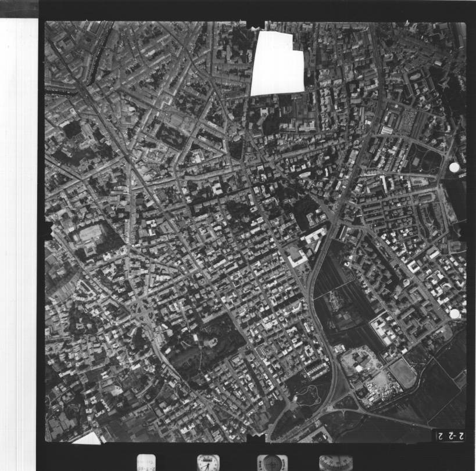Click the upper white circular dot on right edge
This screenshot has height=471, width=476.
coord(454,167)
